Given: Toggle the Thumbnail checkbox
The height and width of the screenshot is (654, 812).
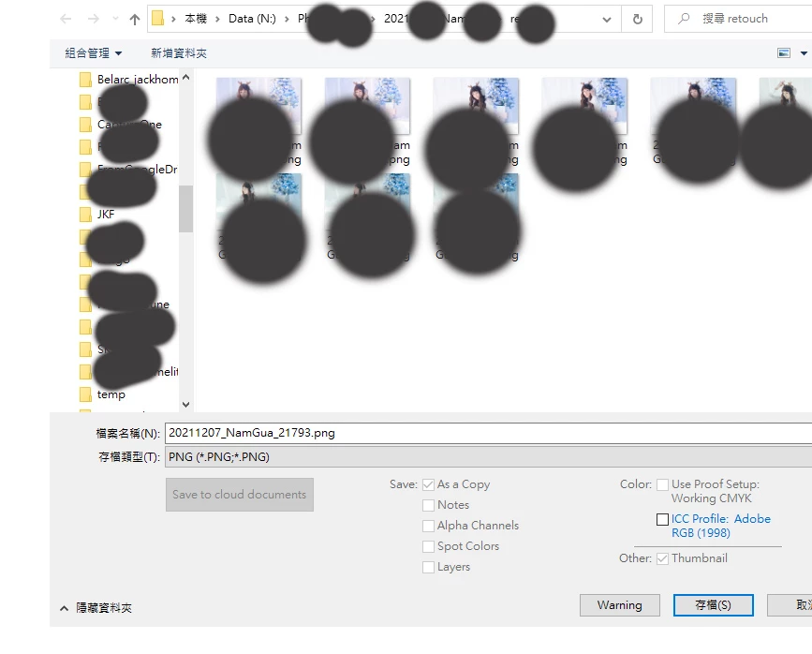Looking at the screenshot, I should click(662, 558).
